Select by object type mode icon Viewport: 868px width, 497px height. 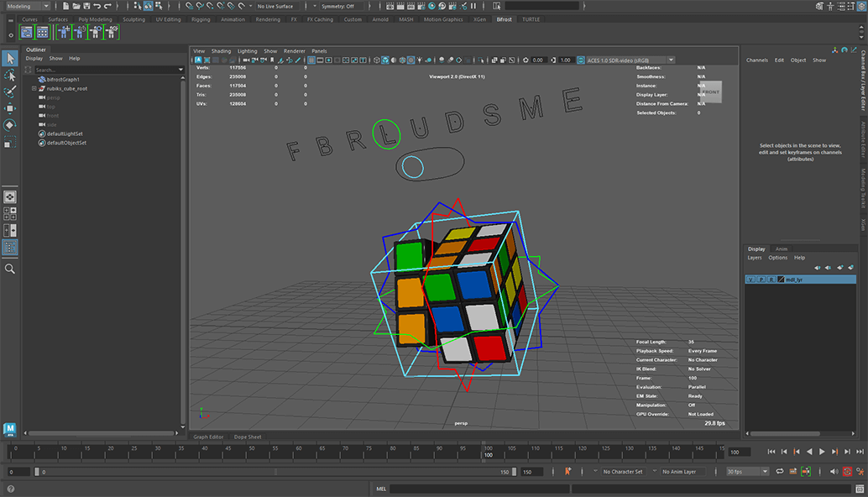(x=149, y=6)
